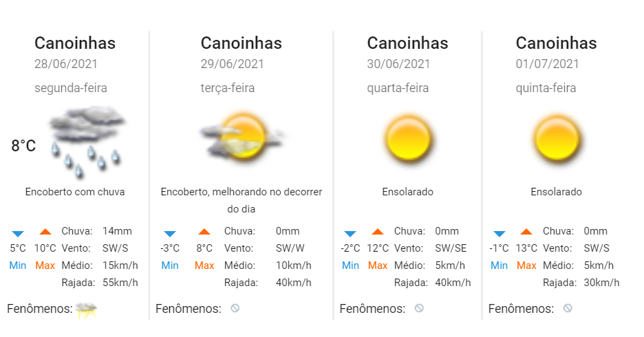Viewport: 644px width, 337px height.
Task: Click the 8°C current temperature reading
Action: tap(23, 146)
